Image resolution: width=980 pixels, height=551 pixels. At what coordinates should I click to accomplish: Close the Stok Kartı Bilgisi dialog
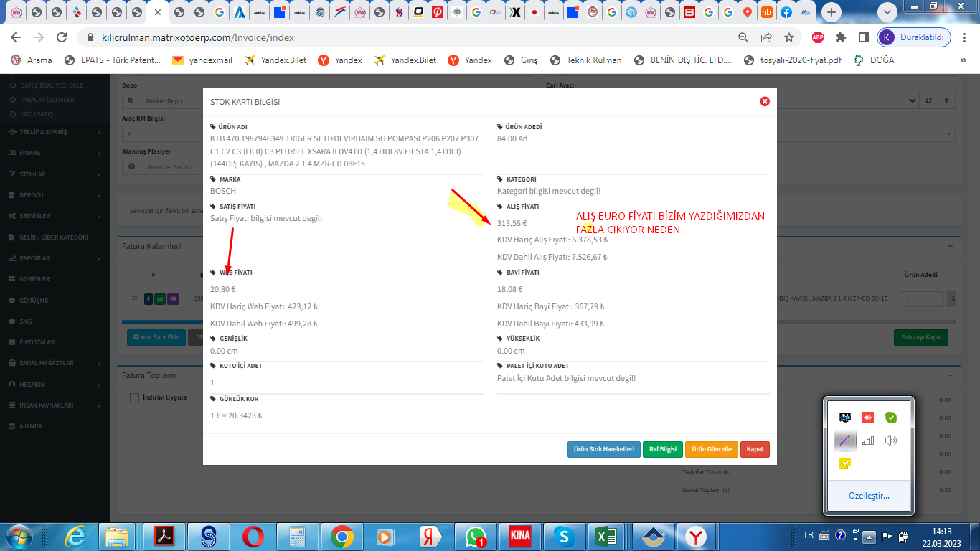[x=765, y=102]
